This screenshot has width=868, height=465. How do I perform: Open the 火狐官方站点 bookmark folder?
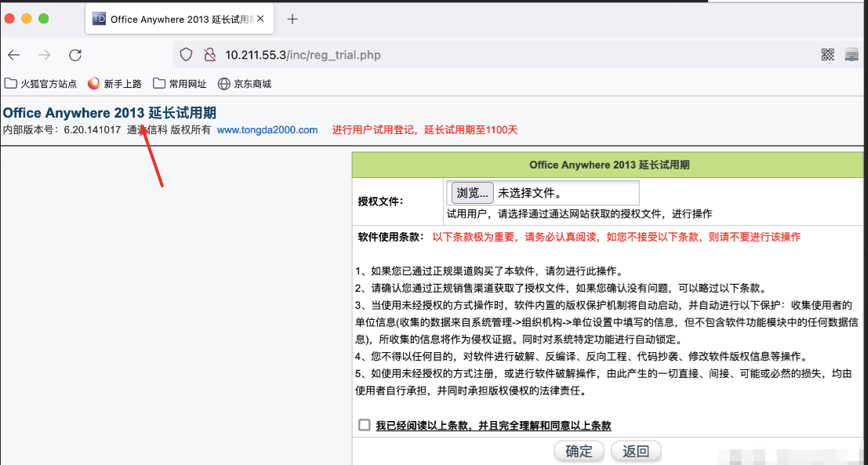[41, 84]
